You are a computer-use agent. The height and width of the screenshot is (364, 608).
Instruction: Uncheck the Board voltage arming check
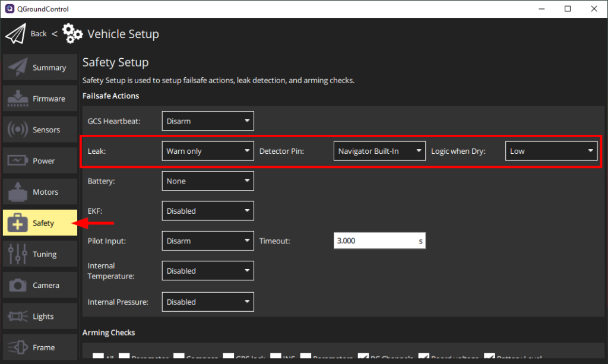tap(424, 358)
